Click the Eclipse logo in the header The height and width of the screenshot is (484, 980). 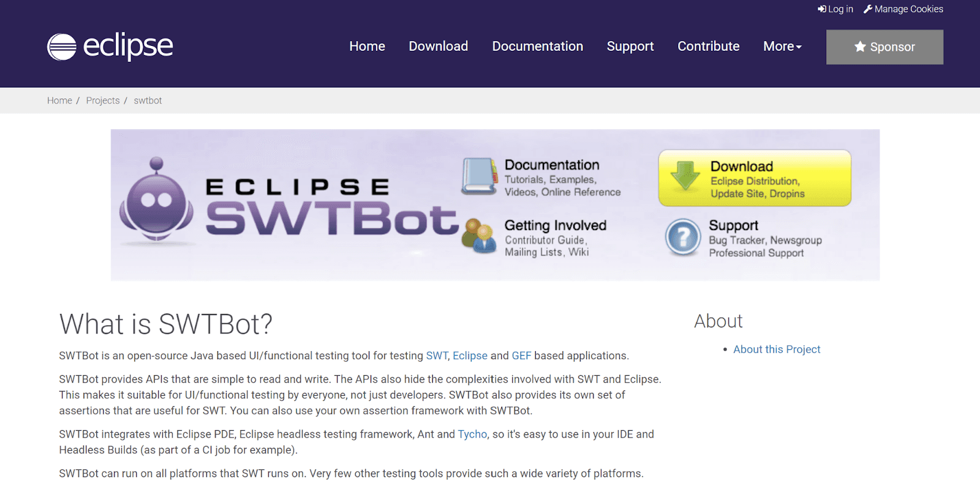coord(110,47)
